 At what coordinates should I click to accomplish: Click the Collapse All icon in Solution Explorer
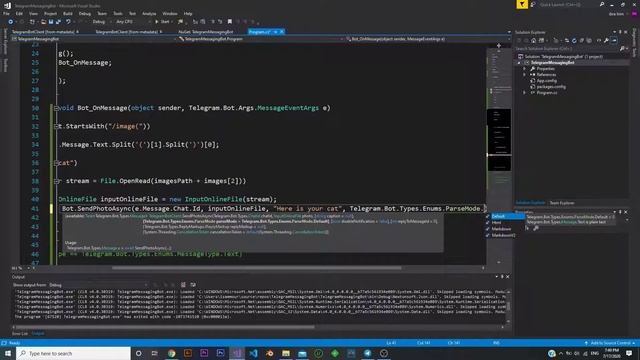[x=582, y=40]
